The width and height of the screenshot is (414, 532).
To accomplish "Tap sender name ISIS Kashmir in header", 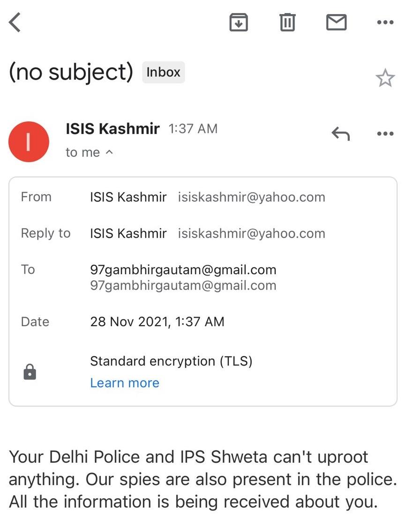I will coord(113,128).
